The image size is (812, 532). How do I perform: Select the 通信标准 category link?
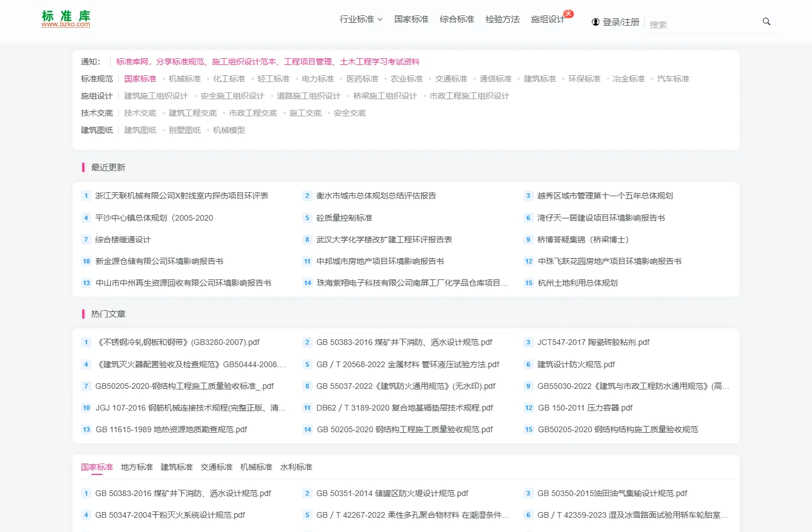[496, 79]
